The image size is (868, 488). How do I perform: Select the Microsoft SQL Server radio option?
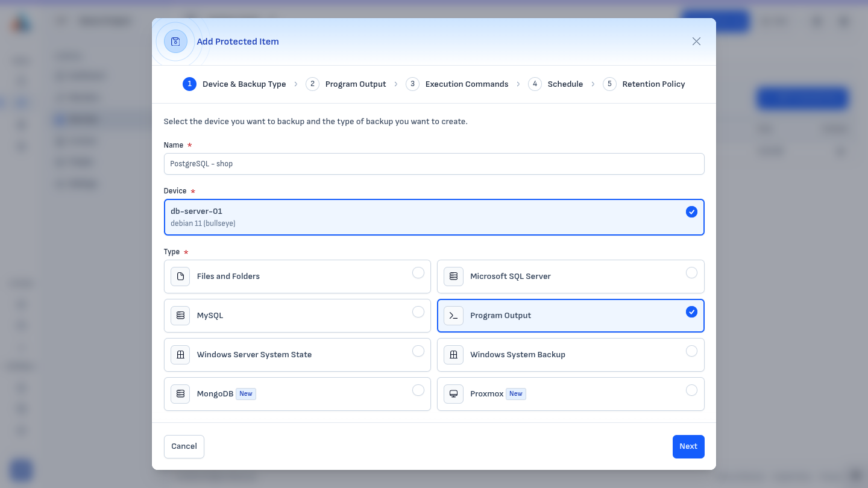point(691,273)
